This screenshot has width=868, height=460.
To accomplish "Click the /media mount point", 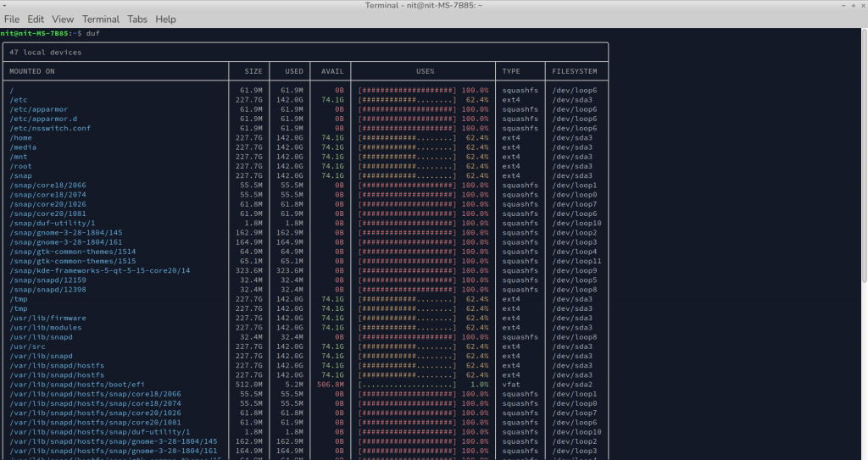I will [x=23, y=147].
